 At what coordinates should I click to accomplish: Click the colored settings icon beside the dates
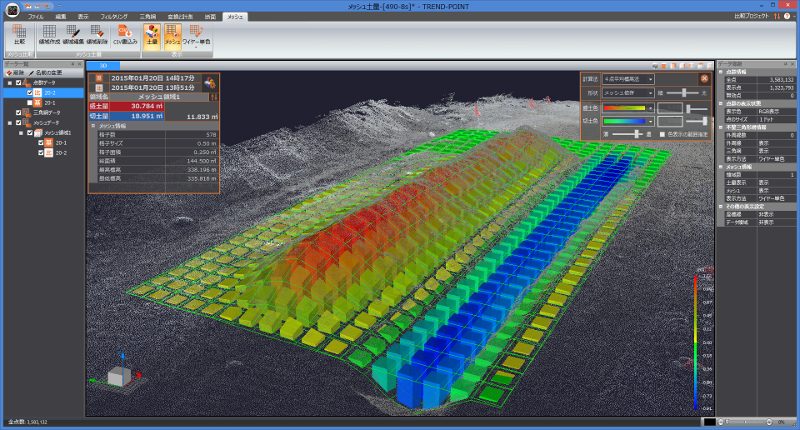[210, 83]
